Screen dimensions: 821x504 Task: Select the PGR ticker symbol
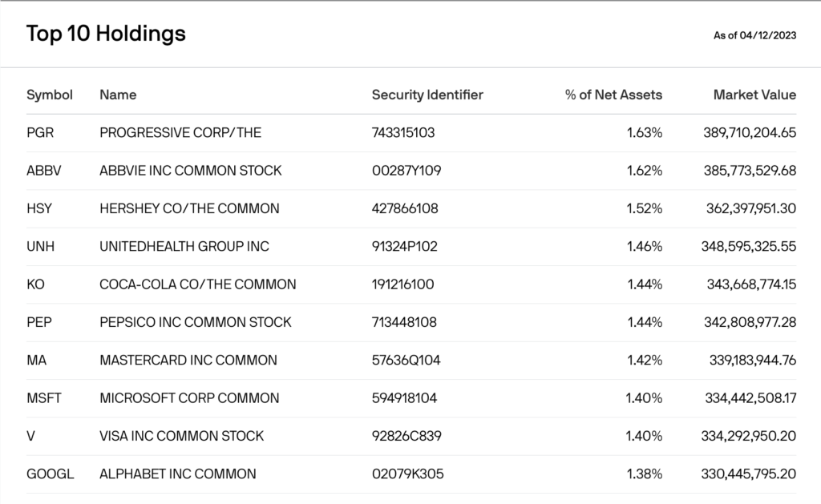click(40, 133)
